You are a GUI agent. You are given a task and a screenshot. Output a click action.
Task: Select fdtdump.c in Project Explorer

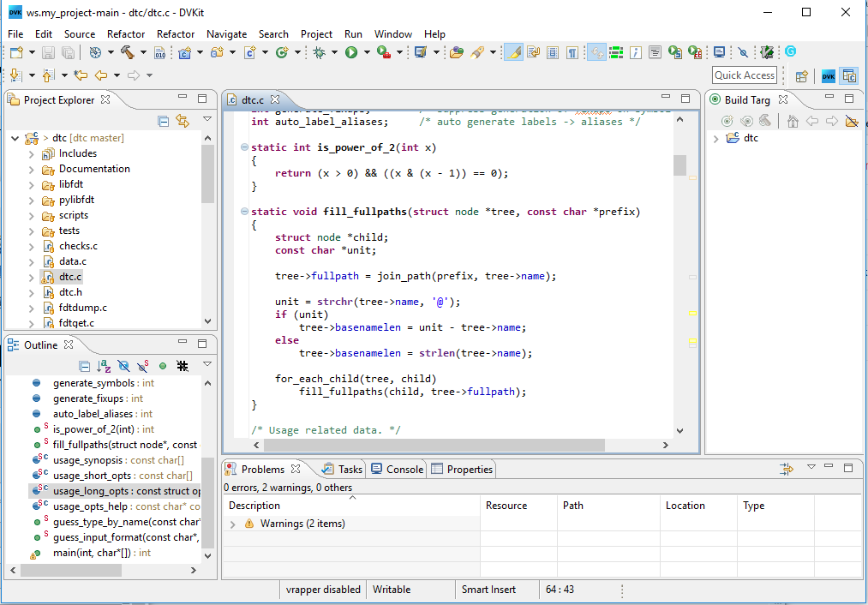[x=83, y=308]
